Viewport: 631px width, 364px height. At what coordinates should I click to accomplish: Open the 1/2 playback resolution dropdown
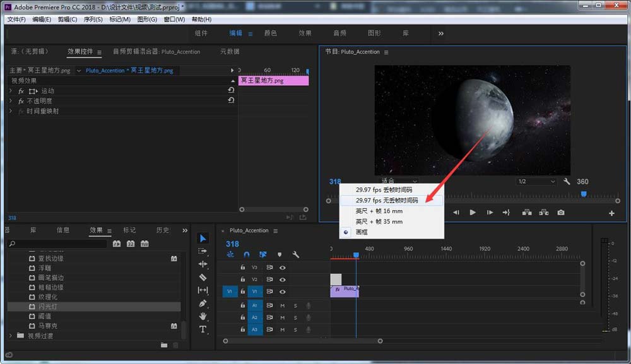coord(536,182)
